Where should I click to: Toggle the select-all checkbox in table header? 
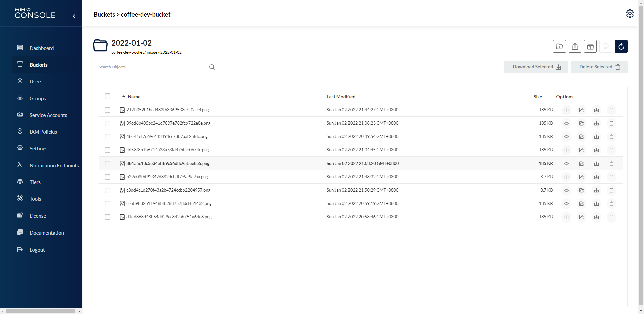coord(108,97)
